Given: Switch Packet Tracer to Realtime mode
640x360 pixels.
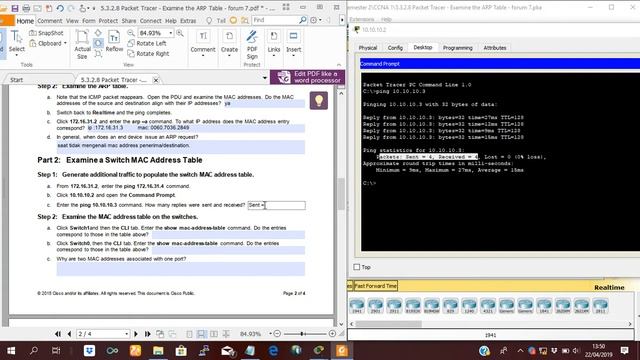Looking at the screenshot, I should pyautogui.click(x=609, y=287).
